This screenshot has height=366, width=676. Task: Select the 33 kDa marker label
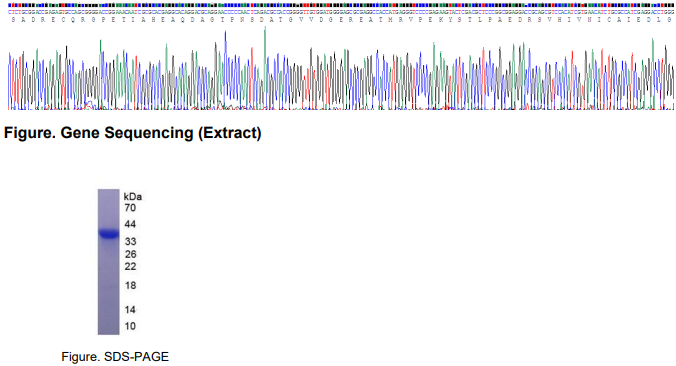(x=130, y=241)
